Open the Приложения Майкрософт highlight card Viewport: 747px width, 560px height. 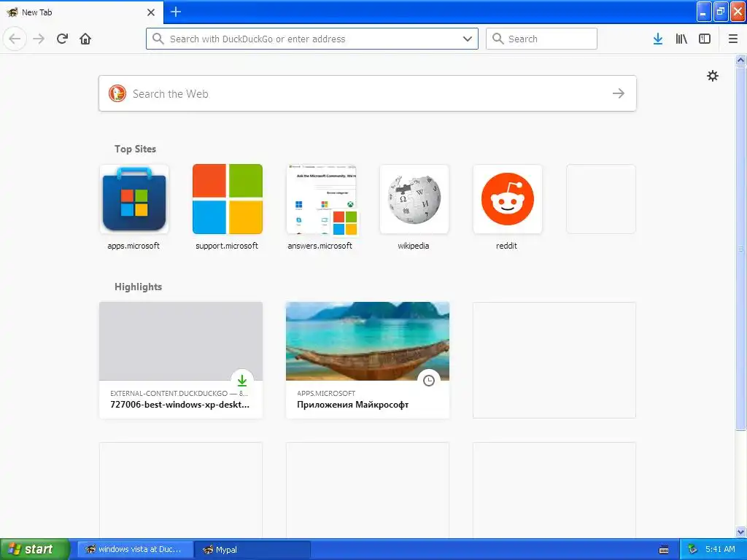tap(368, 360)
